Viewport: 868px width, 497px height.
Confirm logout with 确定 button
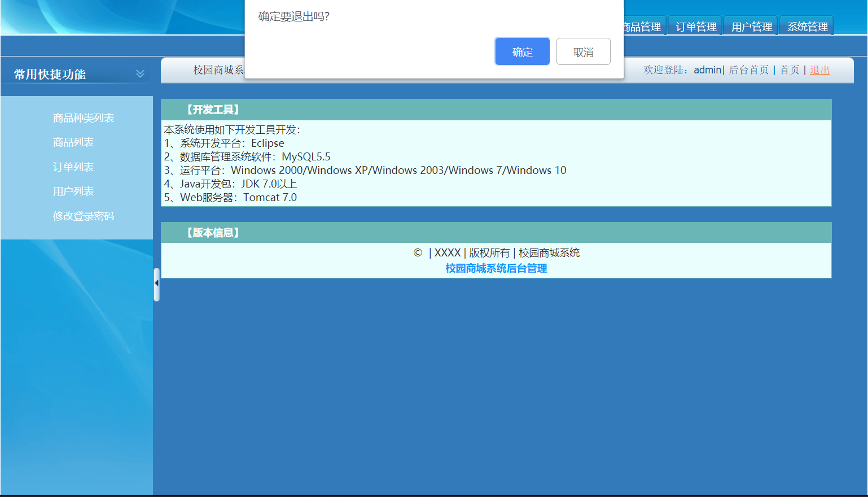(x=522, y=51)
